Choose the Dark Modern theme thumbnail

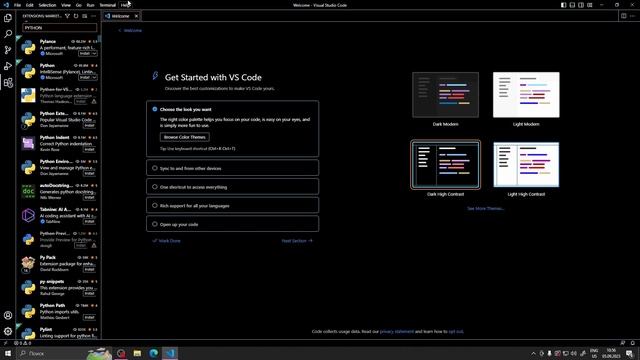click(445, 95)
